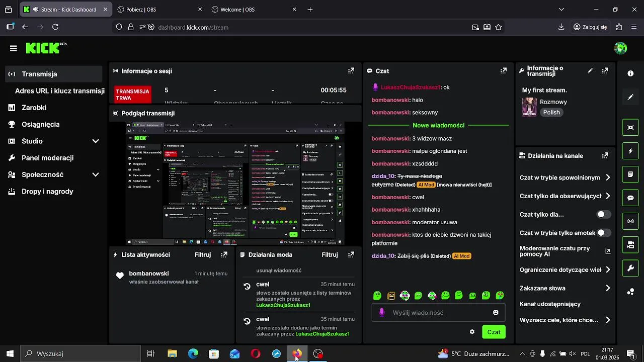Open the profile avatar menu at top right
Screen dimensions: 644x362
[620, 48]
